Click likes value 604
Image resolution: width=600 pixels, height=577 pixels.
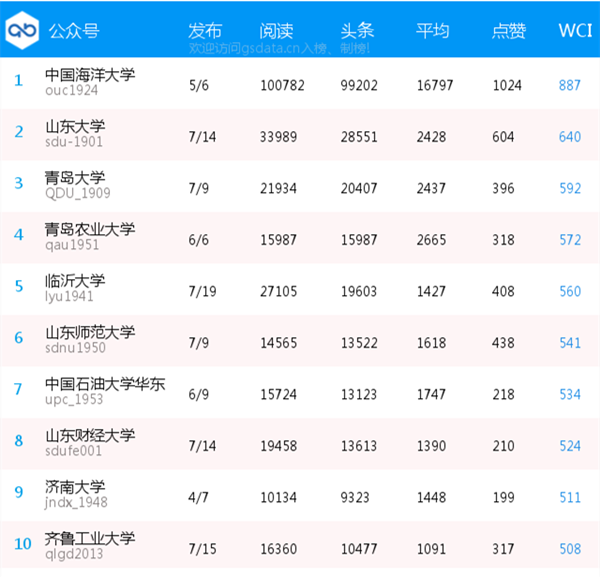[503, 137]
